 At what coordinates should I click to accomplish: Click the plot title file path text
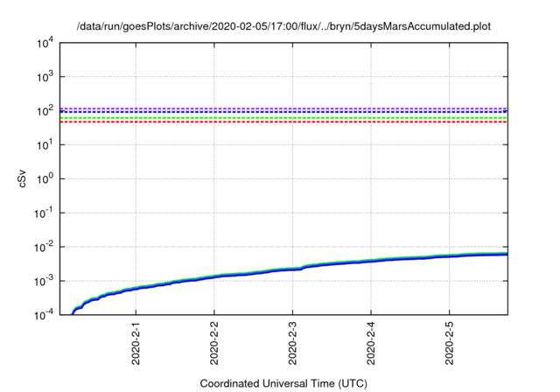pos(283,26)
